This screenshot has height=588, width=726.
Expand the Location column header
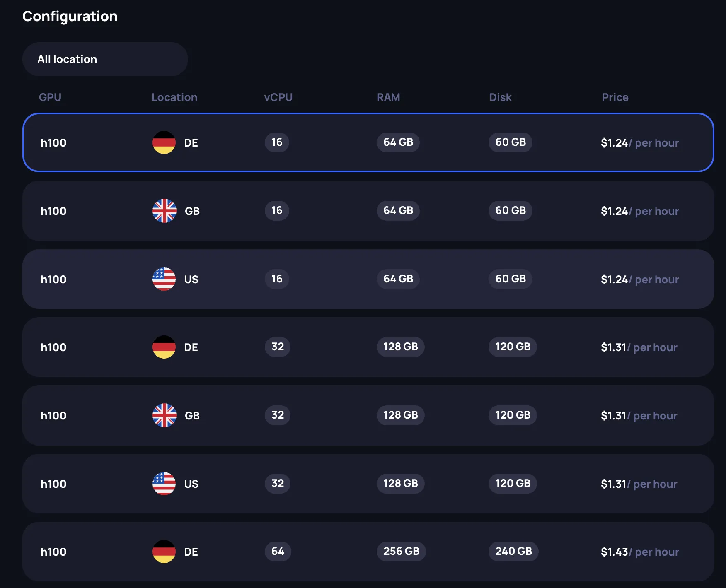[x=174, y=97]
